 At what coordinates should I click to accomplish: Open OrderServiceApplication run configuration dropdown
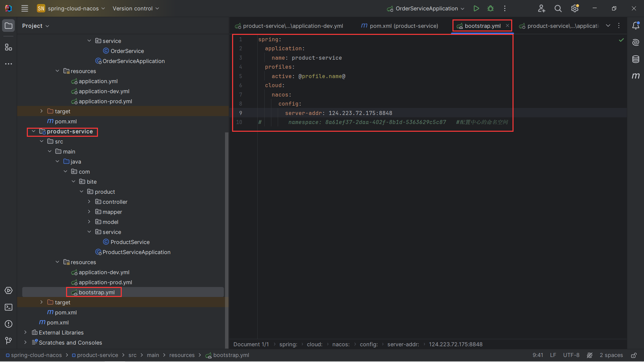[x=426, y=8]
